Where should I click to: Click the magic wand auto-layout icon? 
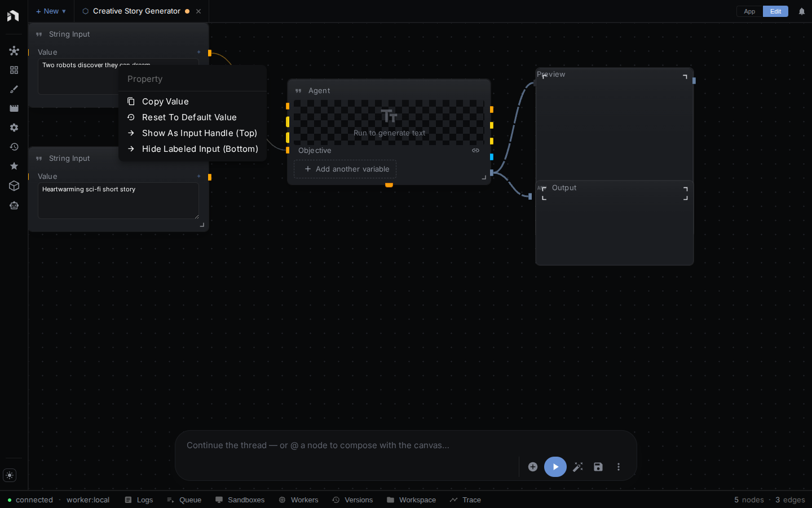[578, 467]
